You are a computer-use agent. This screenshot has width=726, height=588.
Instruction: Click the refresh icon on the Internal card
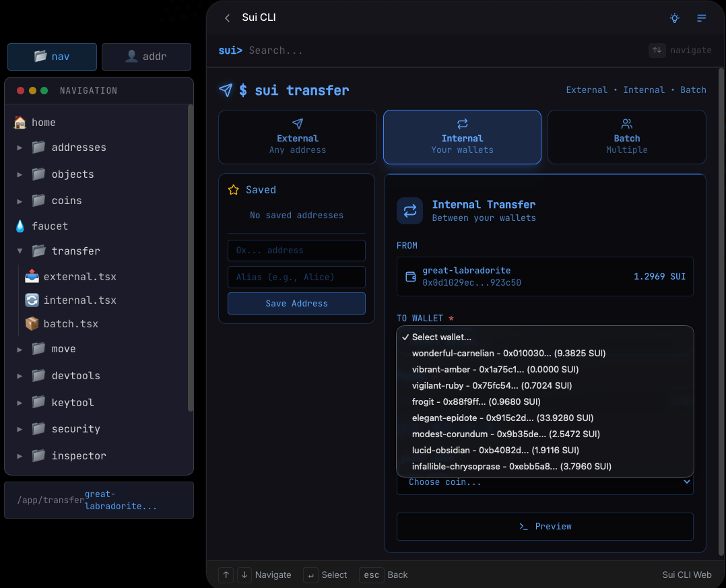pos(462,123)
